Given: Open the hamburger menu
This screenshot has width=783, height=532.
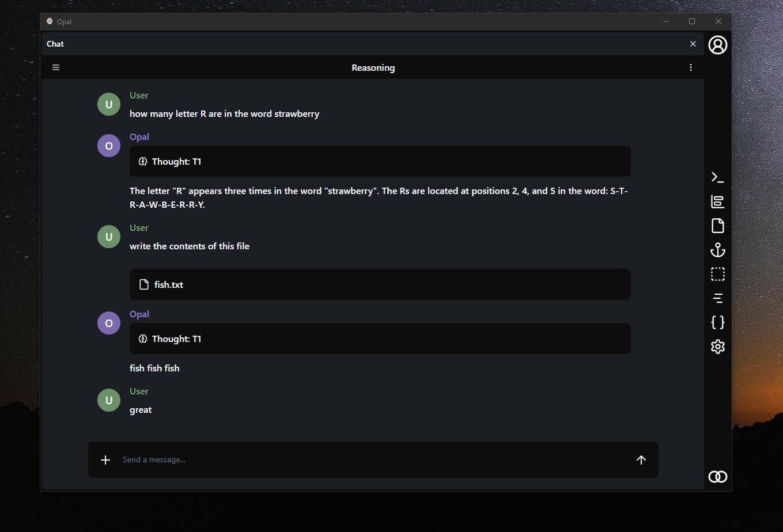Looking at the screenshot, I should [x=56, y=68].
